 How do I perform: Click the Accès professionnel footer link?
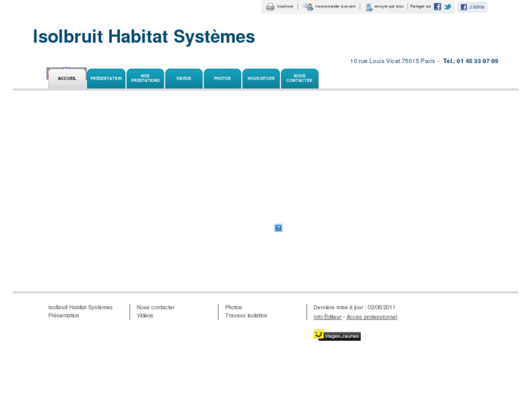pos(372,317)
